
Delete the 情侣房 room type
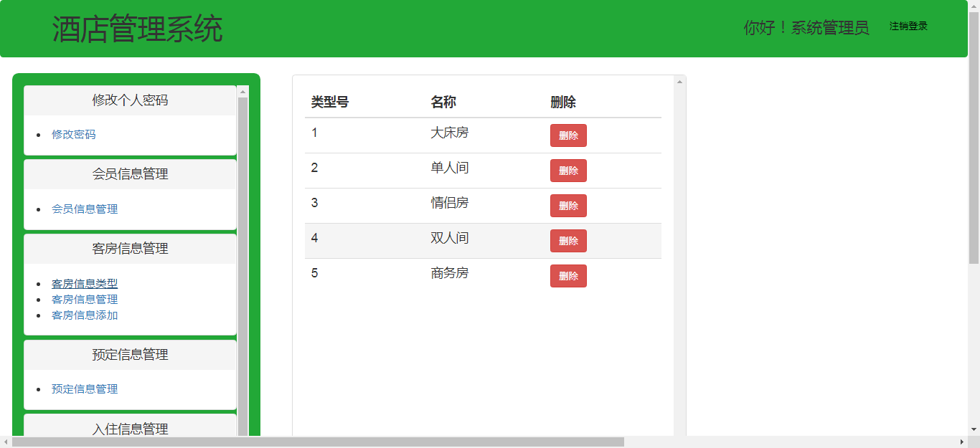(568, 206)
